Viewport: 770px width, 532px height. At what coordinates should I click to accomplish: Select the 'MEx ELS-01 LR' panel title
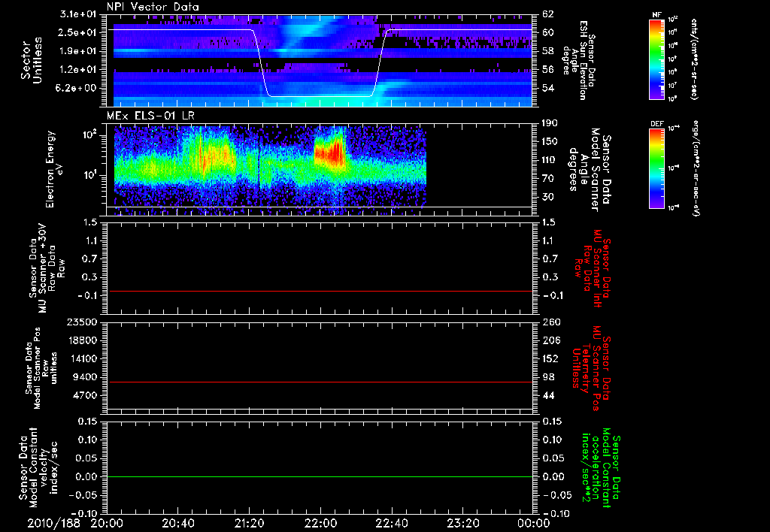pyautogui.click(x=150, y=116)
